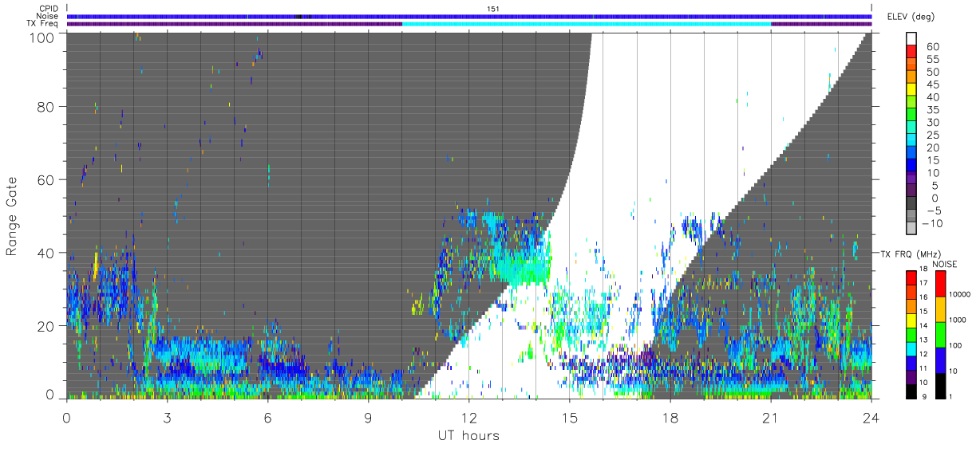Click the 3 tick label on UT axis
The height and width of the screenshot is (452, 980).
tap(168, 417)
